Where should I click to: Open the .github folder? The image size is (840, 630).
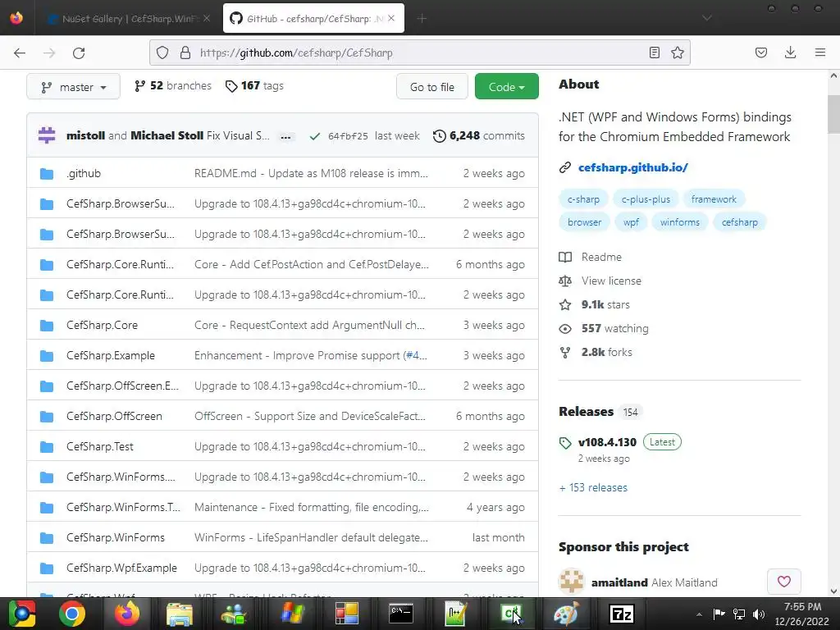(x=84, y=174)
